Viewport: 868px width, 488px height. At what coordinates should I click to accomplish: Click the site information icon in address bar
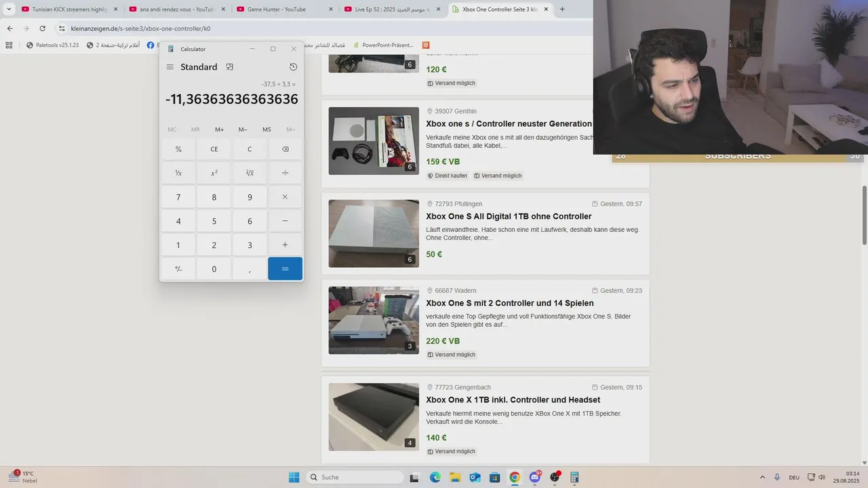click(x=62, y=28)
